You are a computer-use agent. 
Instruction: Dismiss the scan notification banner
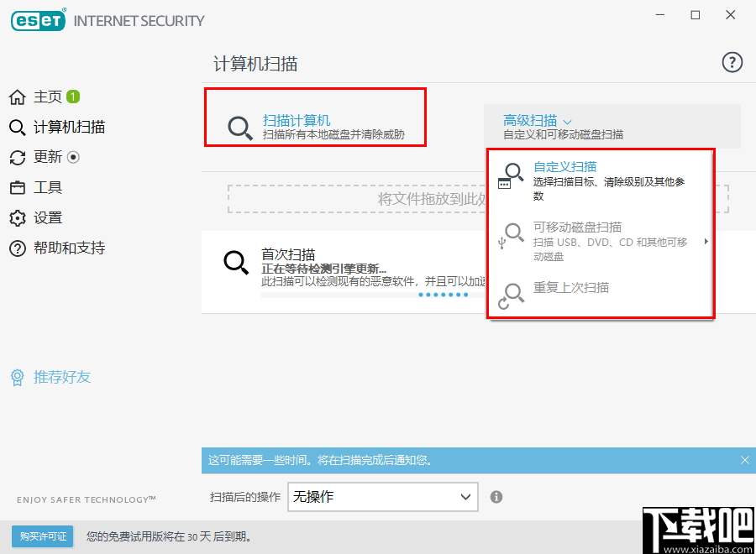pos(744,460)
